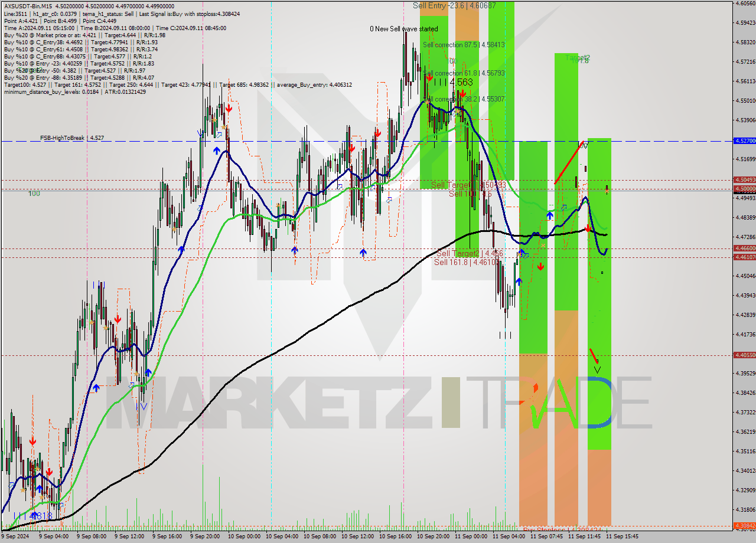Click the '10 Sep 08:00' time axis label
The image size is (756, 543).
click(x=320, y=537)
